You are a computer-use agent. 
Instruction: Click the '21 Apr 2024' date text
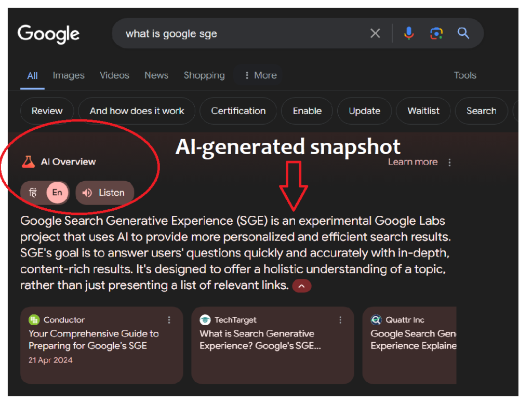(x=50, y=360)
